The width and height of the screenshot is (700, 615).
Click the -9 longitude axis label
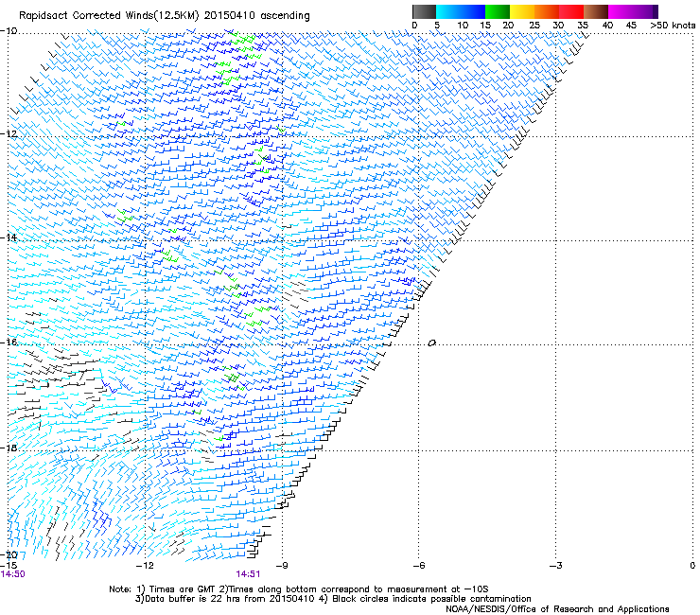[282, 566]
